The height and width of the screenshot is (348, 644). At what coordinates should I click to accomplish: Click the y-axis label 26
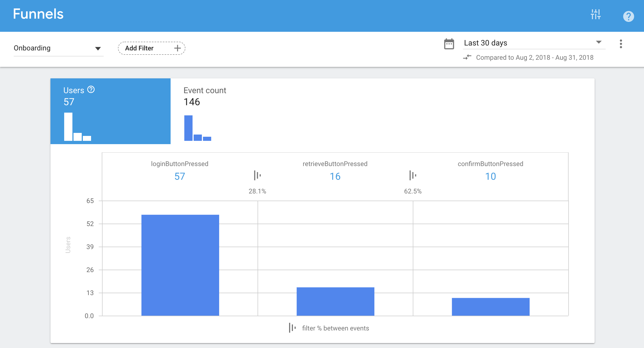[90, 270]
